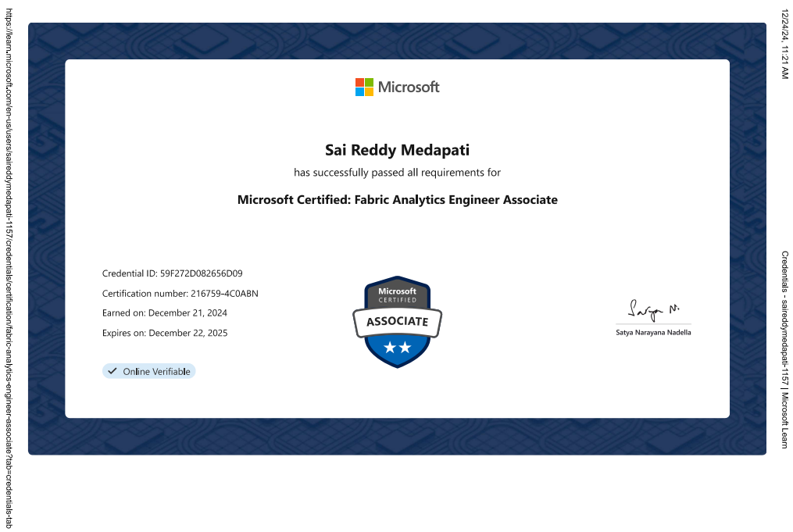The height and width of the screenshot is (532, 793).
Task: Click the name Sai Reddy Medapati
Action: pos(397,150)
